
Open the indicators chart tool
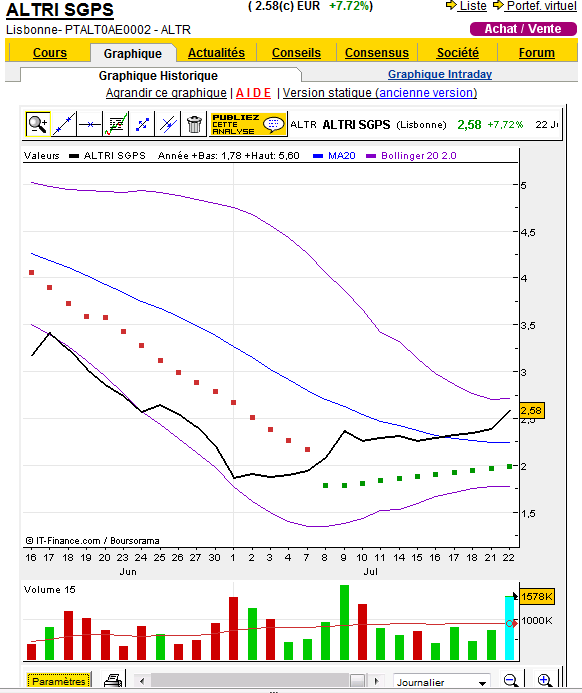[x=116, y=124]
